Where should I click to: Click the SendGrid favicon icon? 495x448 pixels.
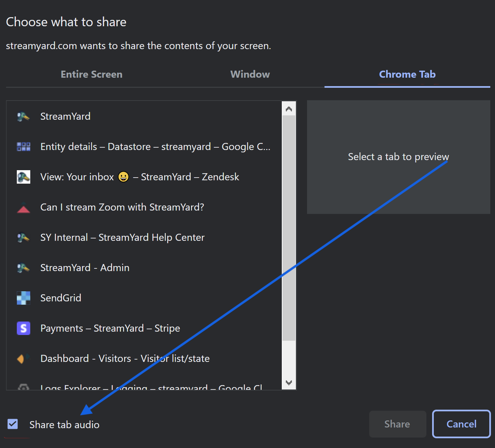coord(23,298)
